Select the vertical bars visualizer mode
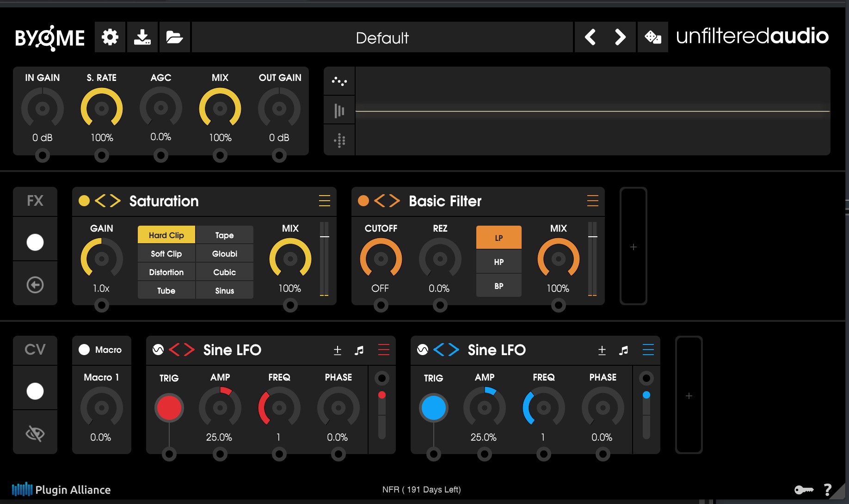Image resolution: width=849 pixels, height=504 pixels. 339,111
